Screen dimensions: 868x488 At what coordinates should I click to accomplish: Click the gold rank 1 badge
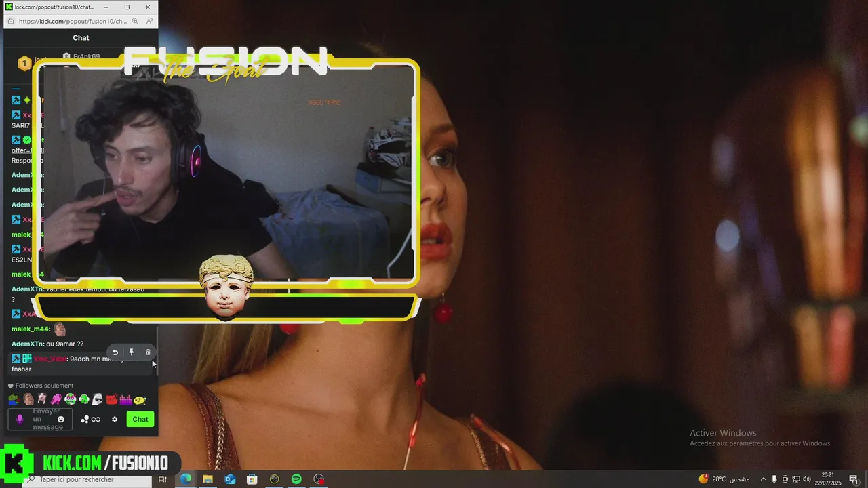(24, 64)
